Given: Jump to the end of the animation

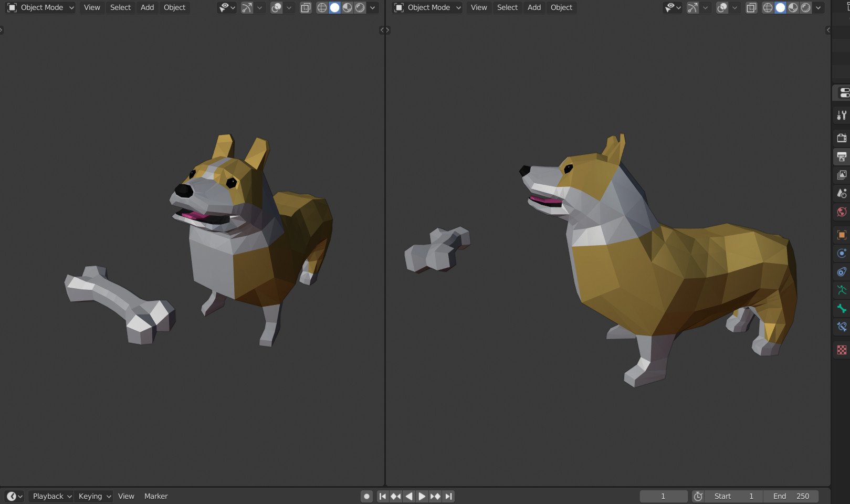Looking at the screenshot, I should point(449,496).
